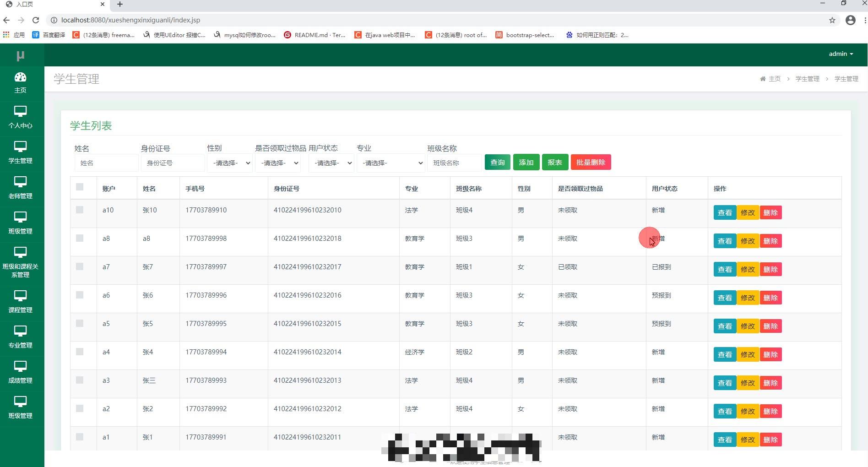This screenshot has height=467, width=868.
Task: Open browser profile avatar icon
Action: (x=851, y=20)
